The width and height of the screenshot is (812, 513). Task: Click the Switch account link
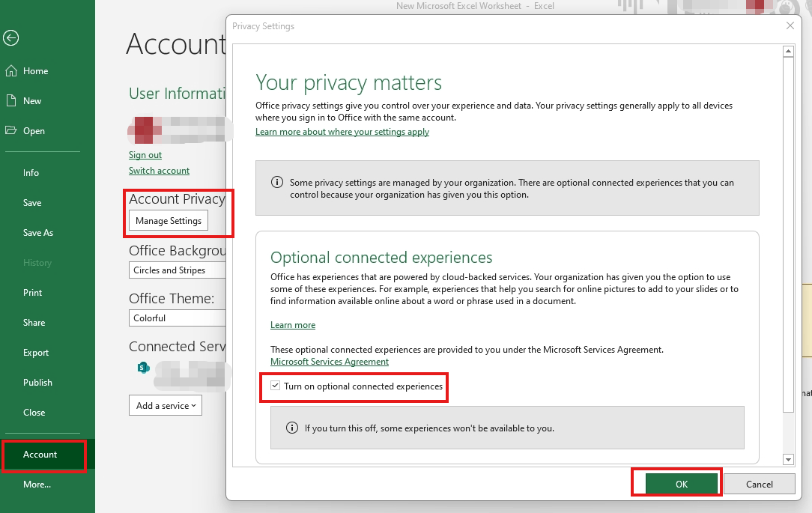click(x=159, y=170)
